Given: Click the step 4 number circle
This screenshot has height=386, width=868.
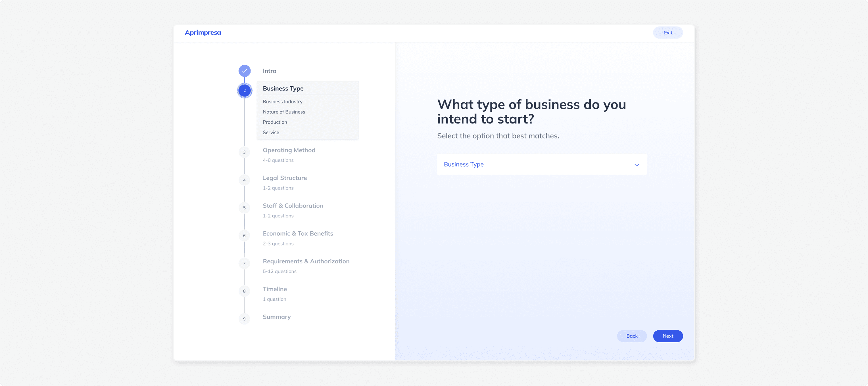Looking at the screenshot, I should tap(244, 180).
